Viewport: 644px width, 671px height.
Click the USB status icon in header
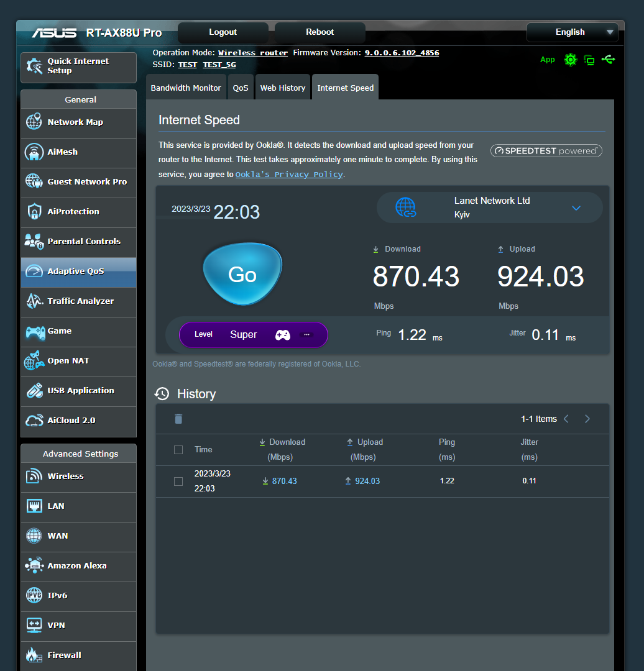point(609,60)
